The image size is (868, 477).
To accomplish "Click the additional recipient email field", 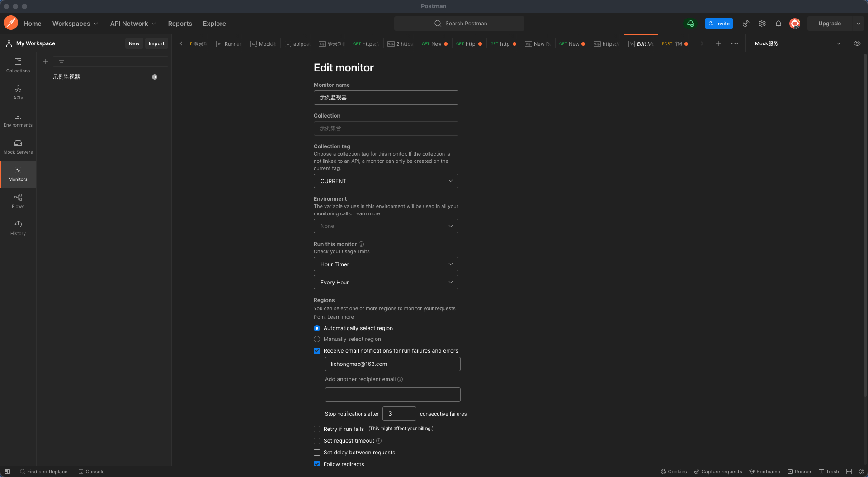I will click(x=393, y=395).
